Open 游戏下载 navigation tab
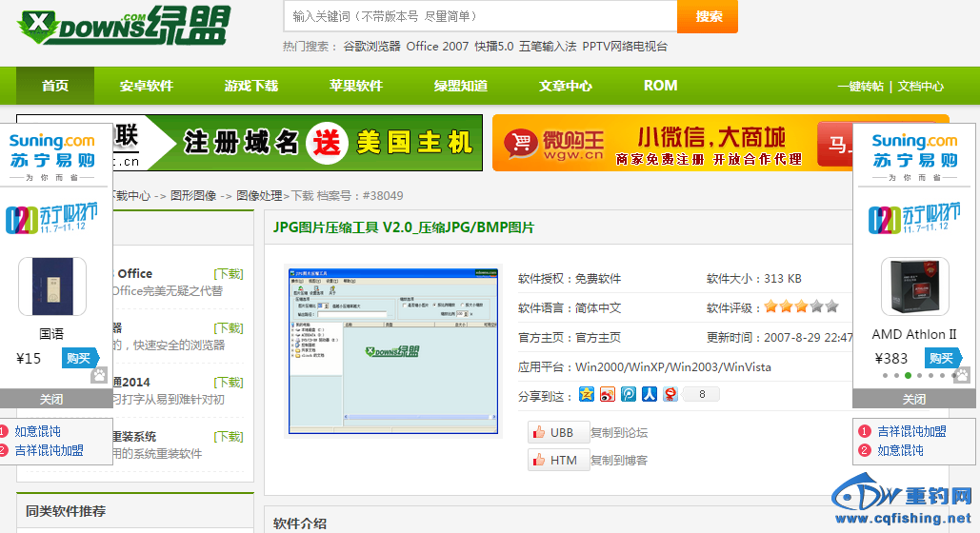Viewport: 980px width, 533px height. pyautogui.click(x=251, y=86)
